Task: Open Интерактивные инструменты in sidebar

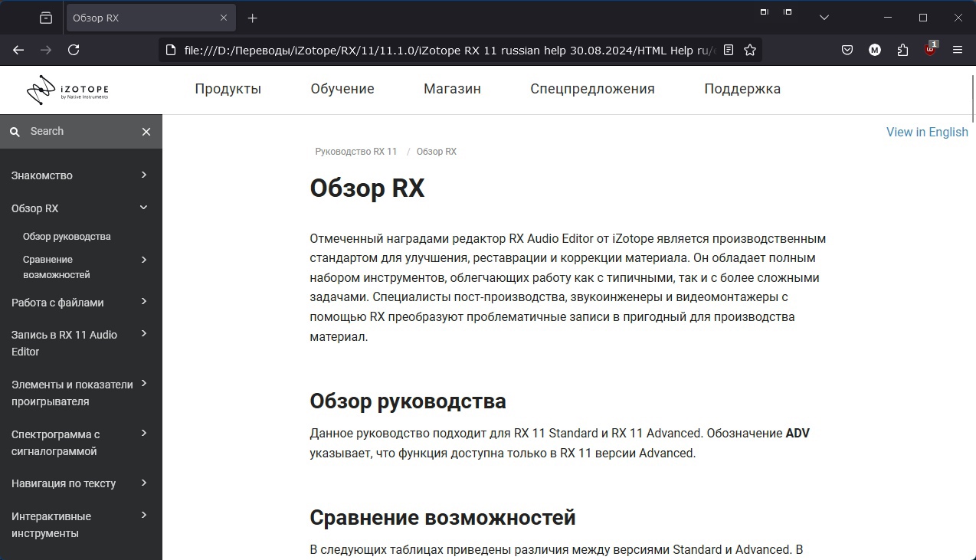Action: tap(51, 525)
